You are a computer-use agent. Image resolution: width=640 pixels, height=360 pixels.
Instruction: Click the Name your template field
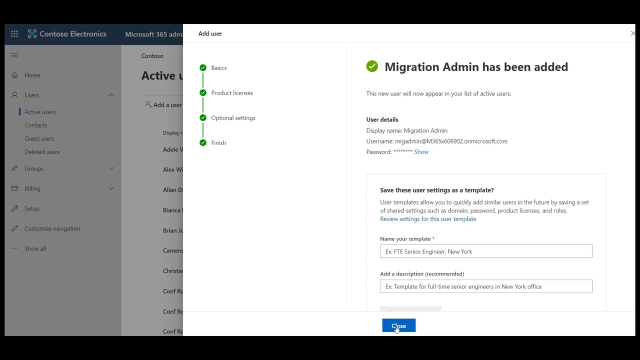486,251
